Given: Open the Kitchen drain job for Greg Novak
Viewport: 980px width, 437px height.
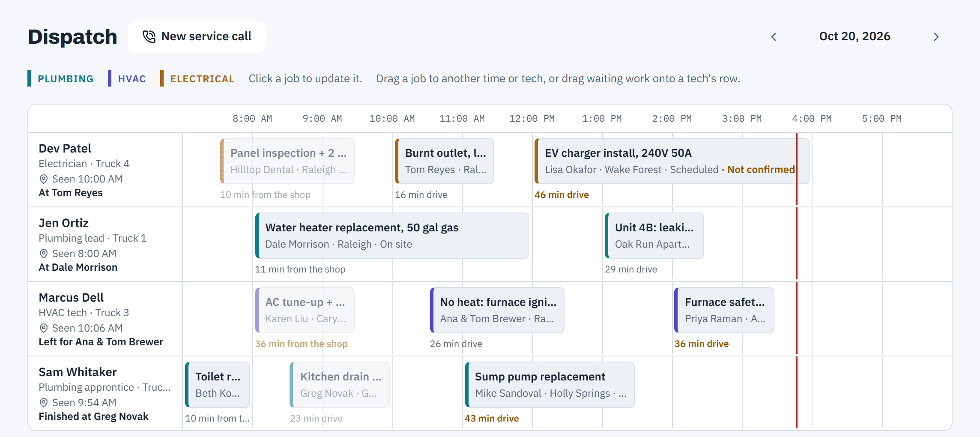Looking at the screenshot, I should [x=340, y=385].
